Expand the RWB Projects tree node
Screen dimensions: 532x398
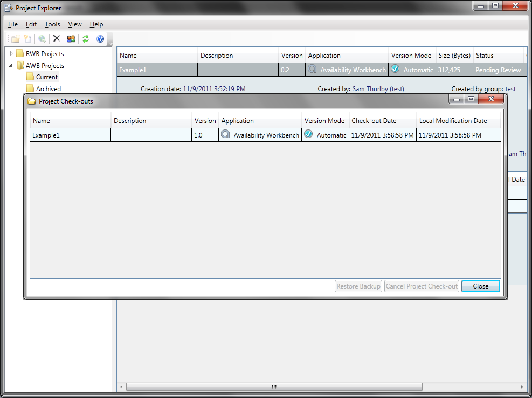(11, 53)
